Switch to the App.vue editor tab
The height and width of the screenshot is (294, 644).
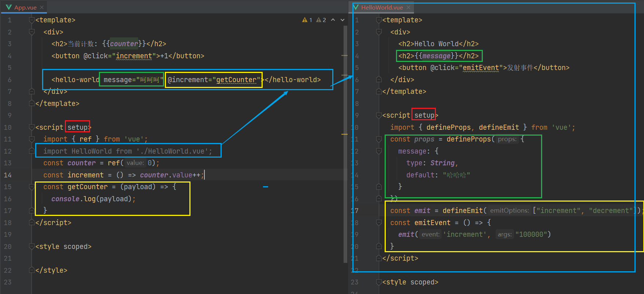pyautogui.click(x=25, y=7)
